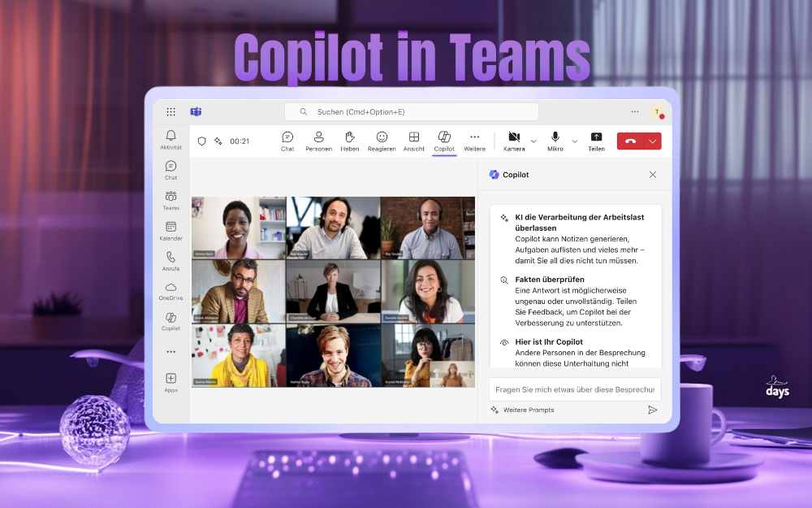Change layout with Ansicht button
The height and width of the screenshot is (508, 812).
[x=414, y=141]
